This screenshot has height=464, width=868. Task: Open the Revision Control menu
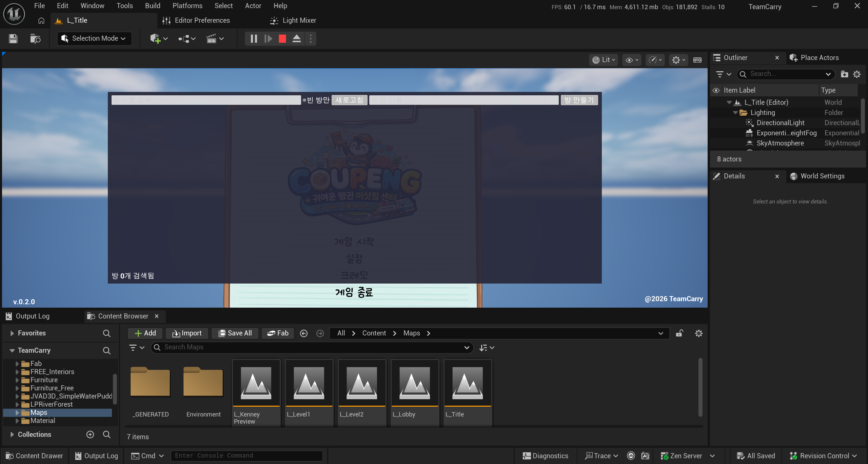[x=823, y=456]
